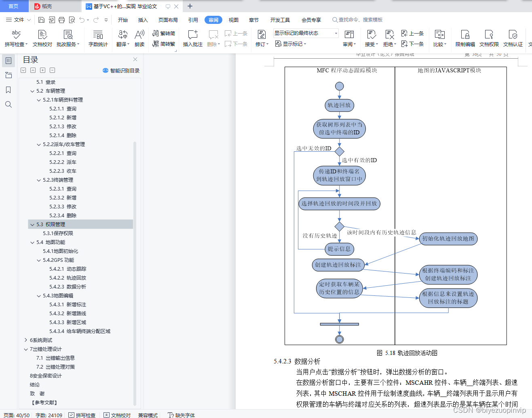Select the 拼写检查 spell check tool
The height and width of the screenshot is (418, 532).
click(x=16, y=38)
